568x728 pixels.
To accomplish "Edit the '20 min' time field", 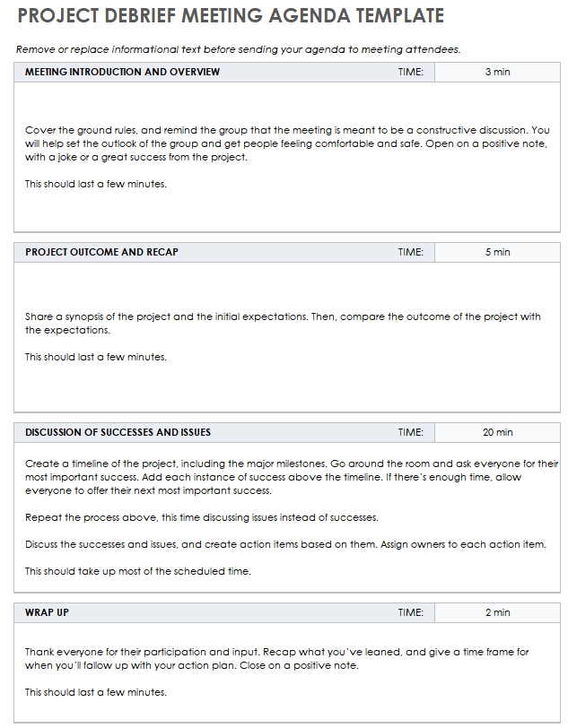I will 497,432.
